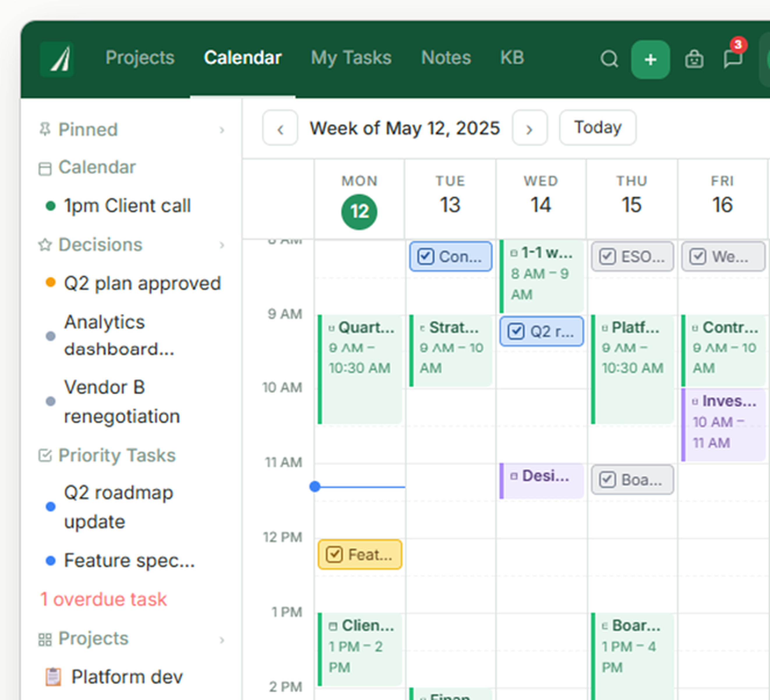The width and height of the screenshot is (770, 700).
Task: Click the Decisions section heading
Action: 100,245
